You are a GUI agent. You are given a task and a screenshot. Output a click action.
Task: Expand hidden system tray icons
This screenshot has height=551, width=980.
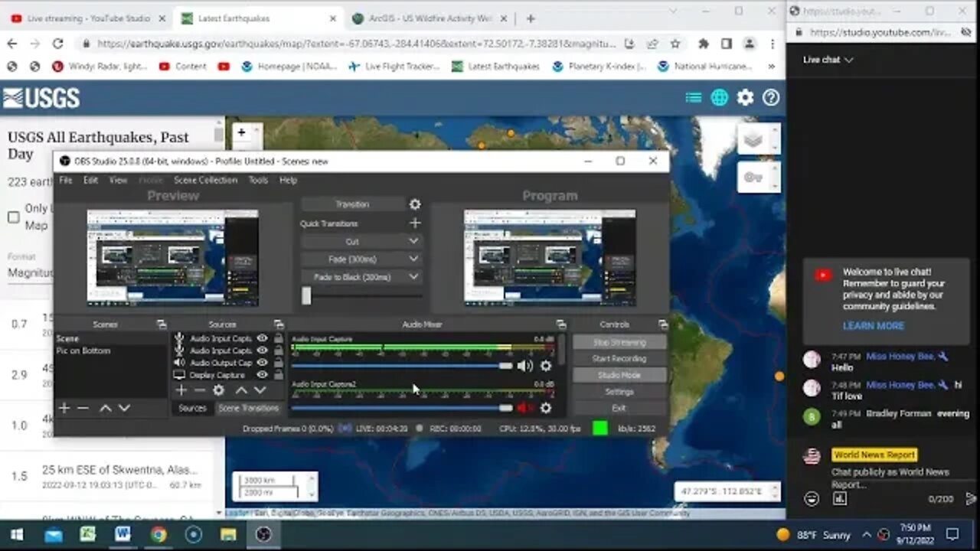tap(866, 535)
